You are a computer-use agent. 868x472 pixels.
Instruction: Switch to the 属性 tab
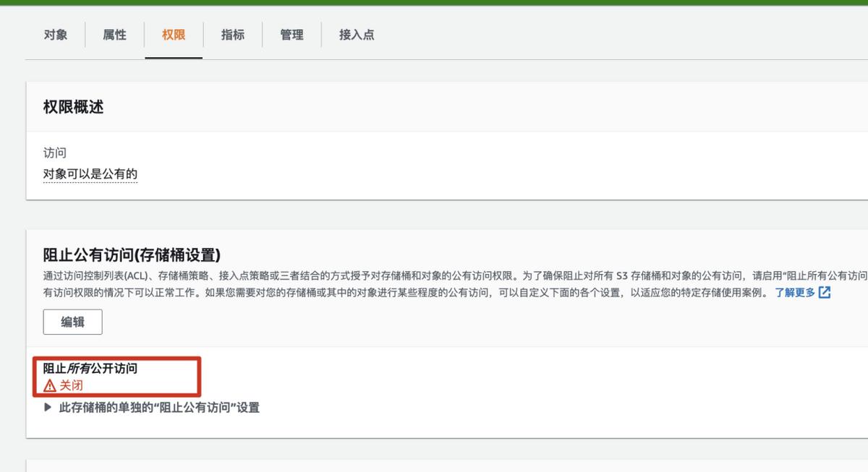[x=114, y=34]
